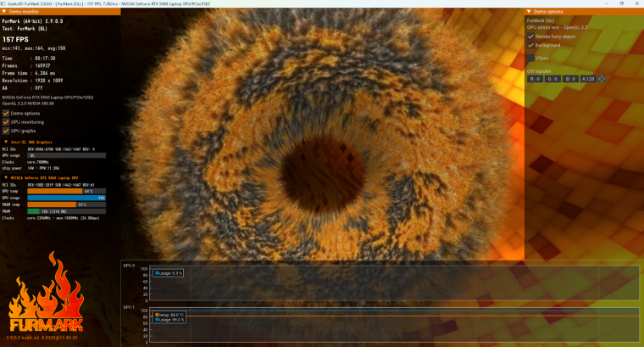Click the 2.9.0.0 build date text
Screen dimensions: 644x347
click(x=42, y=338)
